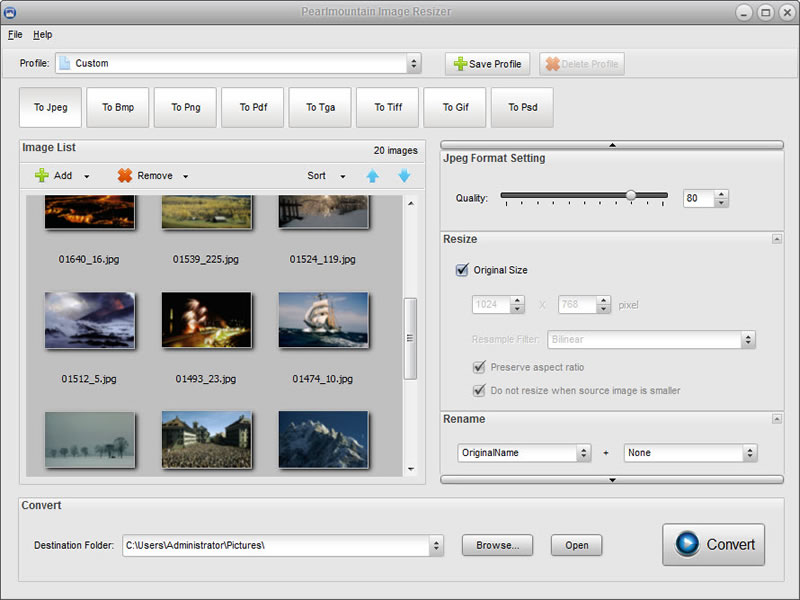Decrease Quality value with down stepper
This screenshot has width=800, height=600.
click(721, 203)
